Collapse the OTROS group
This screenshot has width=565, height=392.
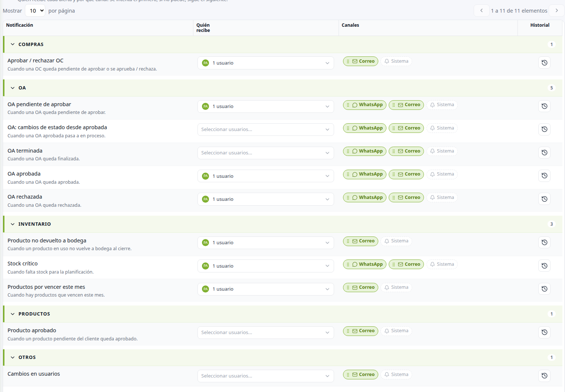click(x=13, y=357)
